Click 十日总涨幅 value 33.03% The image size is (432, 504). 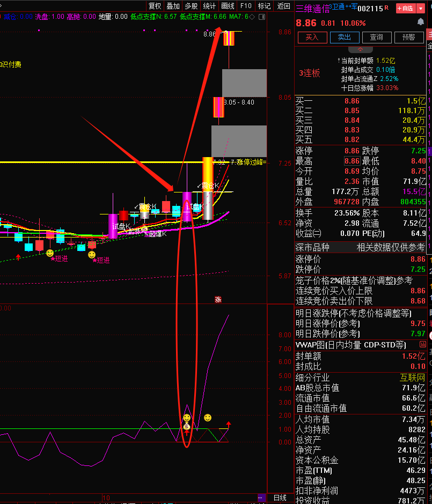pos(387,88)
